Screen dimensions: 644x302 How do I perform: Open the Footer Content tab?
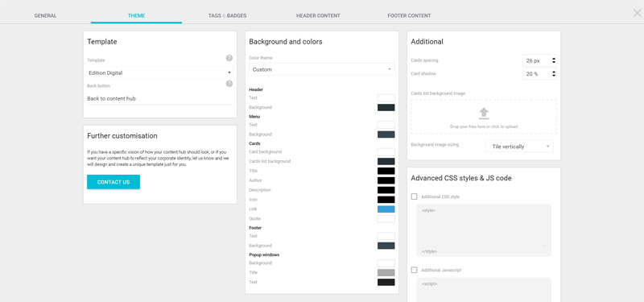click(409, 15)
